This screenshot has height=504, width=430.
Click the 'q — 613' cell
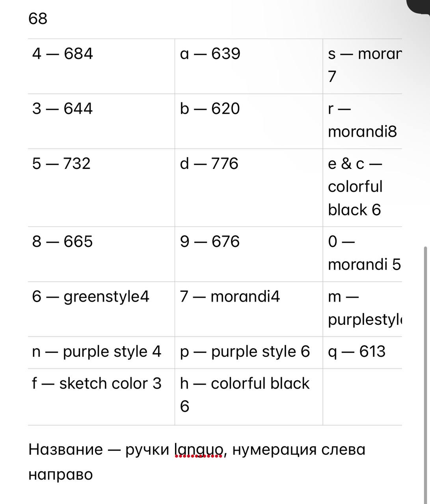coord(362,353)
